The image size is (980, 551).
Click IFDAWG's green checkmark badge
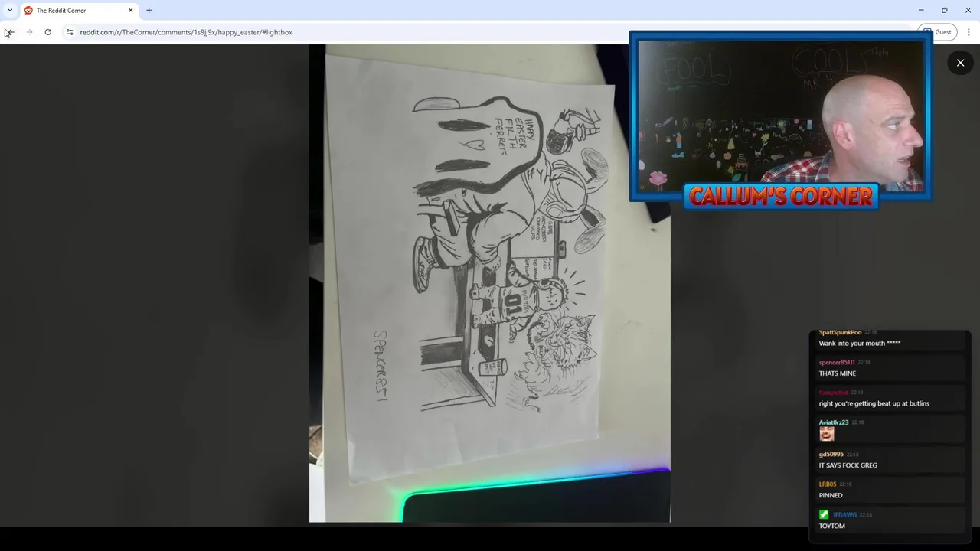pos(824,515)
